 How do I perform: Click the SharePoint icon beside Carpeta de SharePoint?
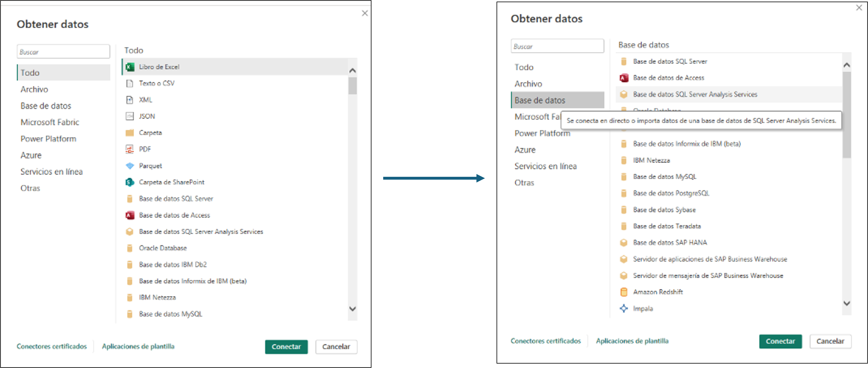coord(130,182)
